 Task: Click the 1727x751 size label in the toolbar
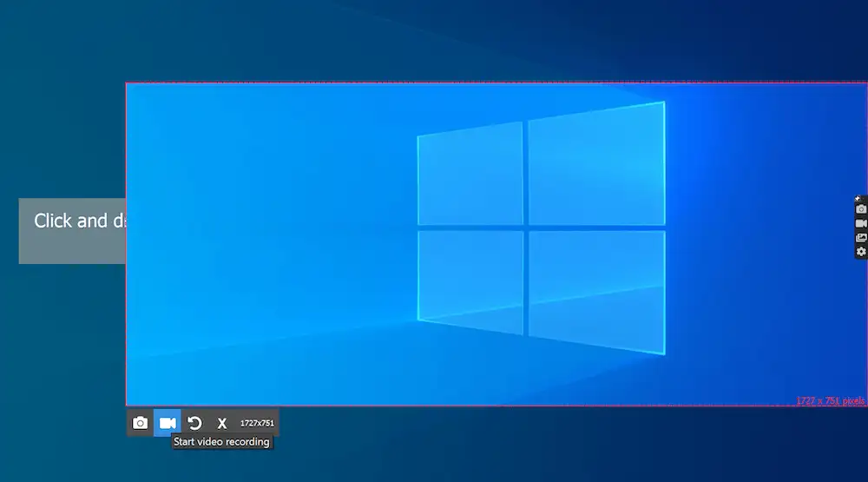[257, 423]
